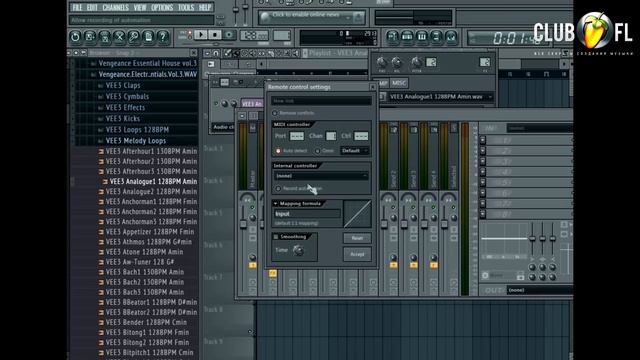Viewport: 640px width, 360px height.
Task: Select VEE3 Appetizer 128BPM Fmin sample
Action: coord(150,232)
